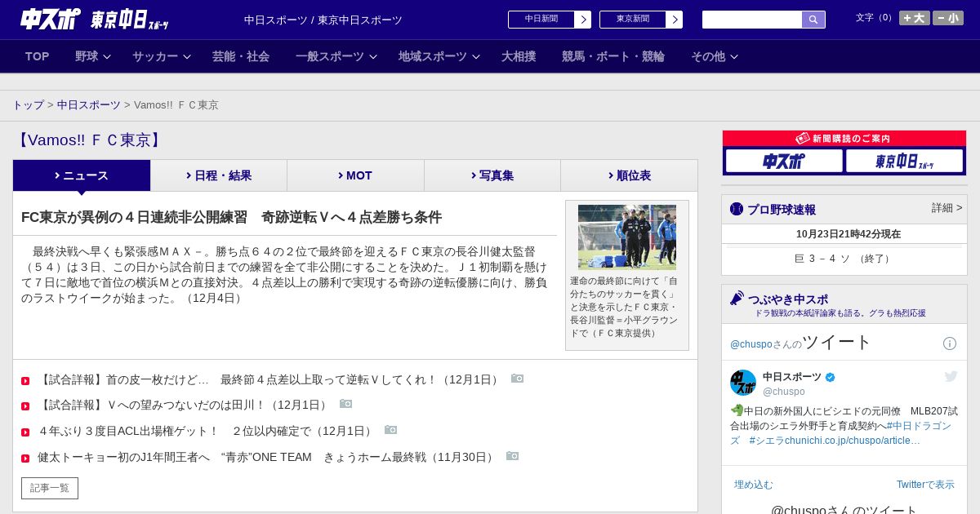Open プロ野球速報 詳細 link
The image size is (980, 514).
(947, 208)
